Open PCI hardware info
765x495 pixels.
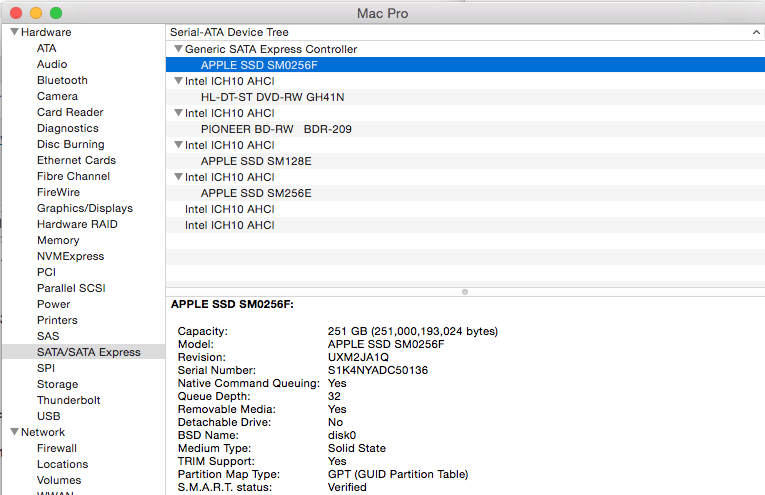(x=46, y=272)
